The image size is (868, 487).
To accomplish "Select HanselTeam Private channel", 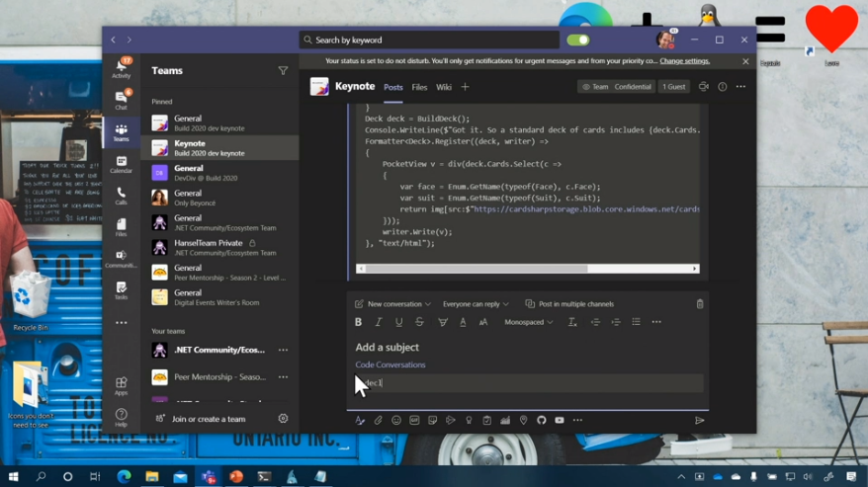I will (x=219, y=247).
